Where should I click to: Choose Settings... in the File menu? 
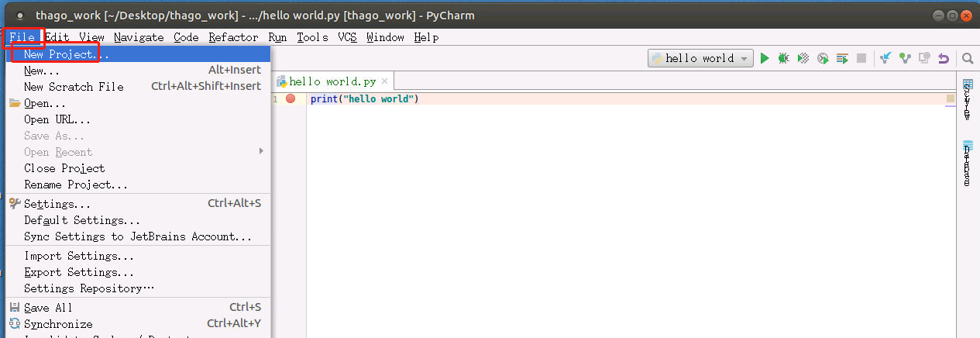[x=57, y=204]
